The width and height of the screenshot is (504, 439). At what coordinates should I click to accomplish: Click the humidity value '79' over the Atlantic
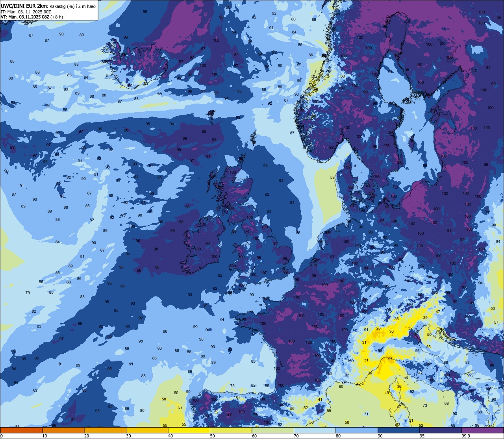(28, 293)
